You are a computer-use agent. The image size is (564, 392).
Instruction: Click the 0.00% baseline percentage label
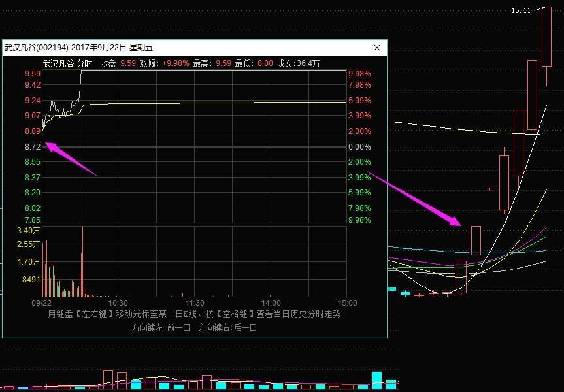click(359, 147)
